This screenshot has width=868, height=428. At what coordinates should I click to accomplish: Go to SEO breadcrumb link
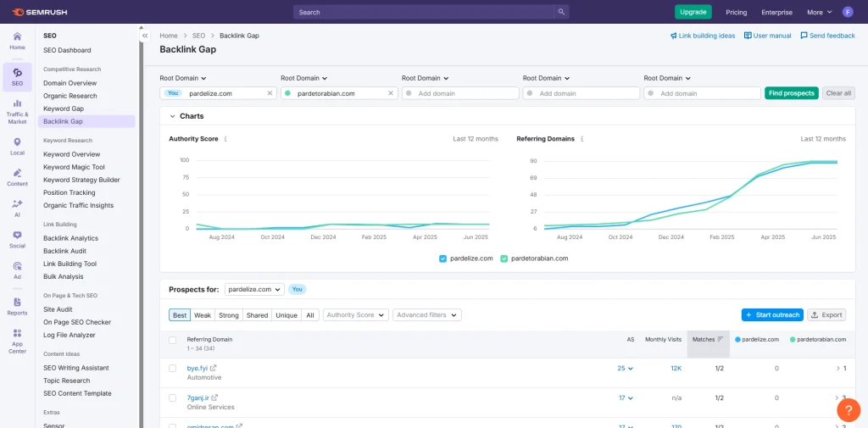tap(198, 36)
